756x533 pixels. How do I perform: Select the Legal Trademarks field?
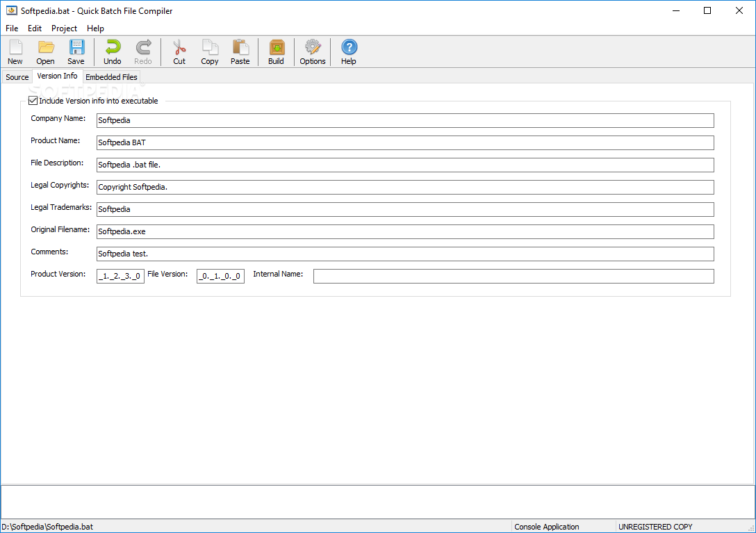point(405,209)
